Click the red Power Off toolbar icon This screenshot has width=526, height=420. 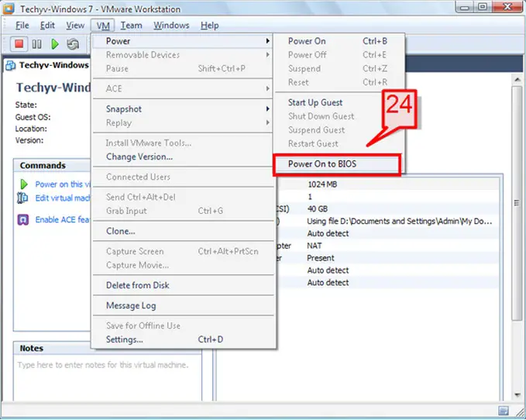(19, 43)
